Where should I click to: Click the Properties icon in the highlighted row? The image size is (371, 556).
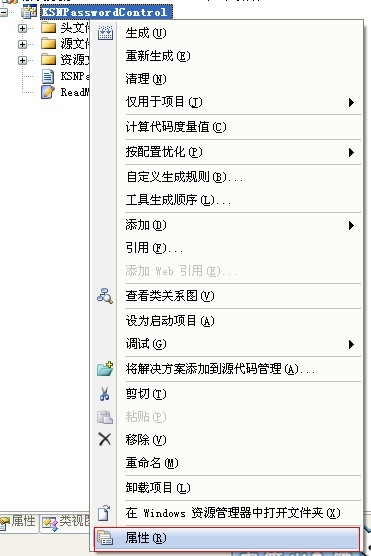105,538
